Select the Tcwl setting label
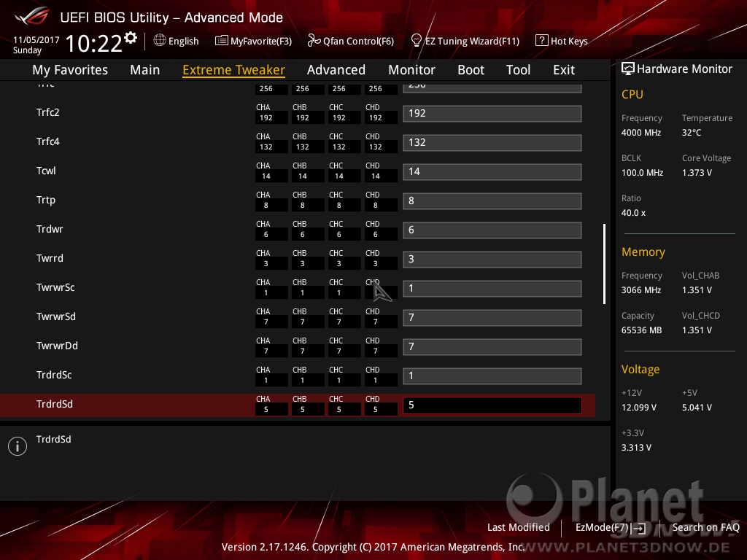The image size is (747, 560). [46, 171]
